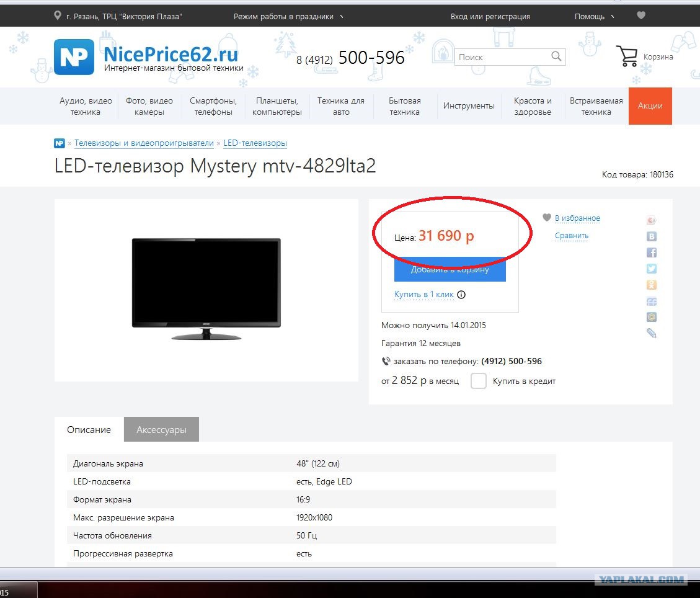
Task: Click the info icon next to 'Купить в 1 клик'
Action: (x=462, y=295)
